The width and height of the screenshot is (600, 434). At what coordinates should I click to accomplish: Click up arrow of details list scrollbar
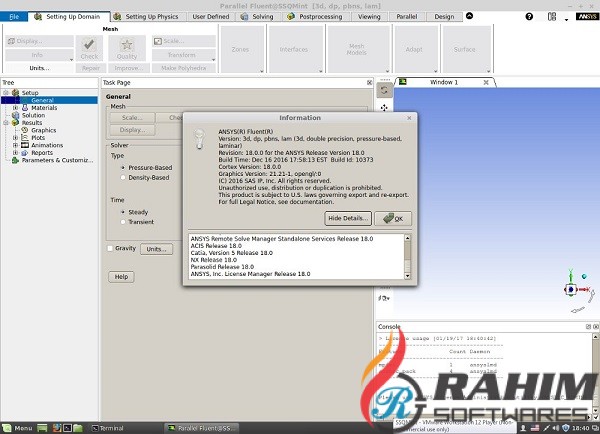tap(408, 238)
